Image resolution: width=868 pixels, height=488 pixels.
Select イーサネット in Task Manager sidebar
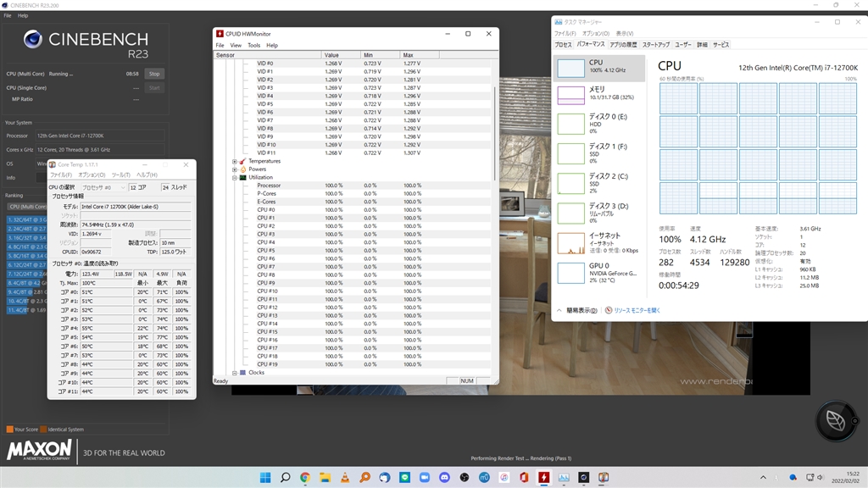(x=599, y=243)
